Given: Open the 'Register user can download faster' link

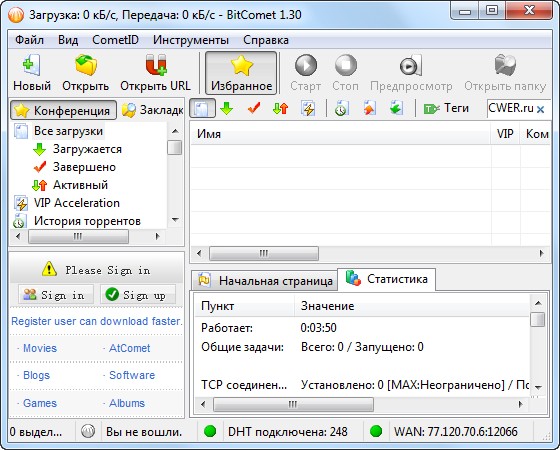Looking at the screenshot, I should point(96,321).
